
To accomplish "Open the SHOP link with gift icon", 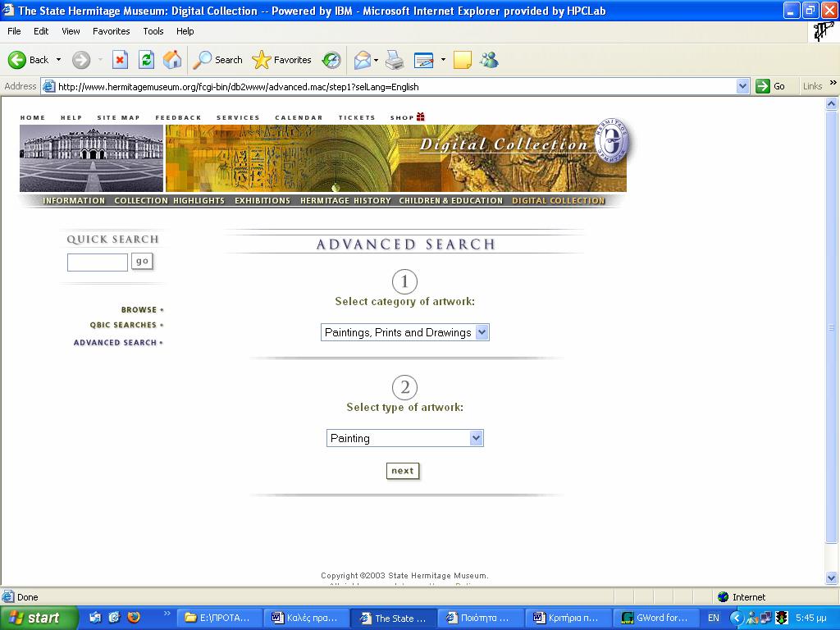I will point(407,116).
